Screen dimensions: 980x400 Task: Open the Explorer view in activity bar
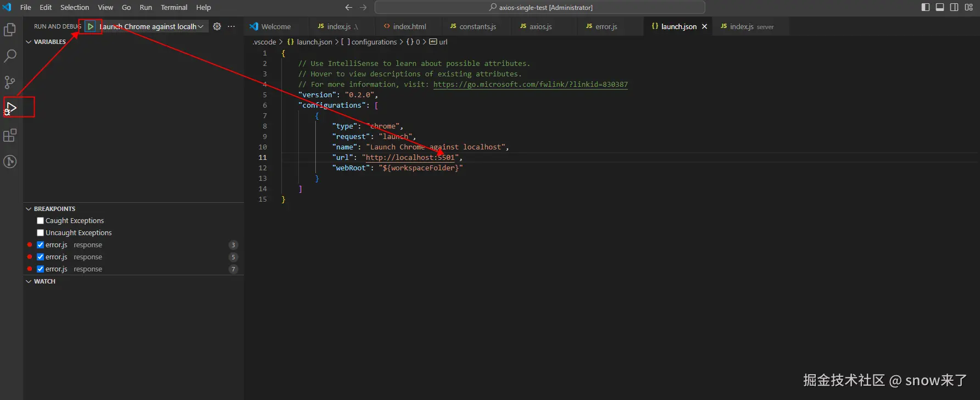click(10, 29)
